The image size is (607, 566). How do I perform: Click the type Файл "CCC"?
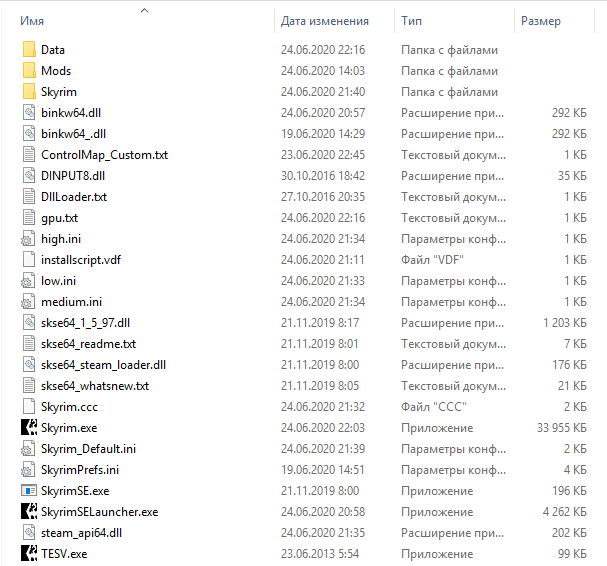(x=434, y=407)
